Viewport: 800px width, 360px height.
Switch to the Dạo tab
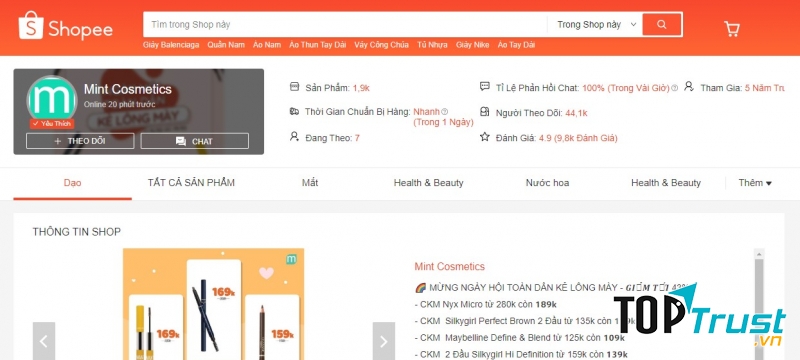(x=72, y=183)
